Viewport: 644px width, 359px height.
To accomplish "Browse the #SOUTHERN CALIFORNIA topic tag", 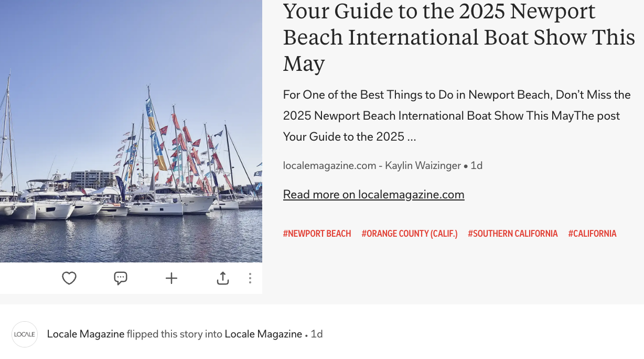I will 512,234.
